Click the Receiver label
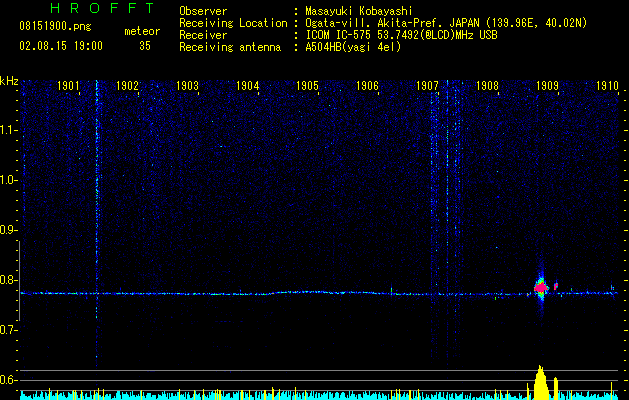The width and height of the screenshot is (629, 400). point(203,35)
